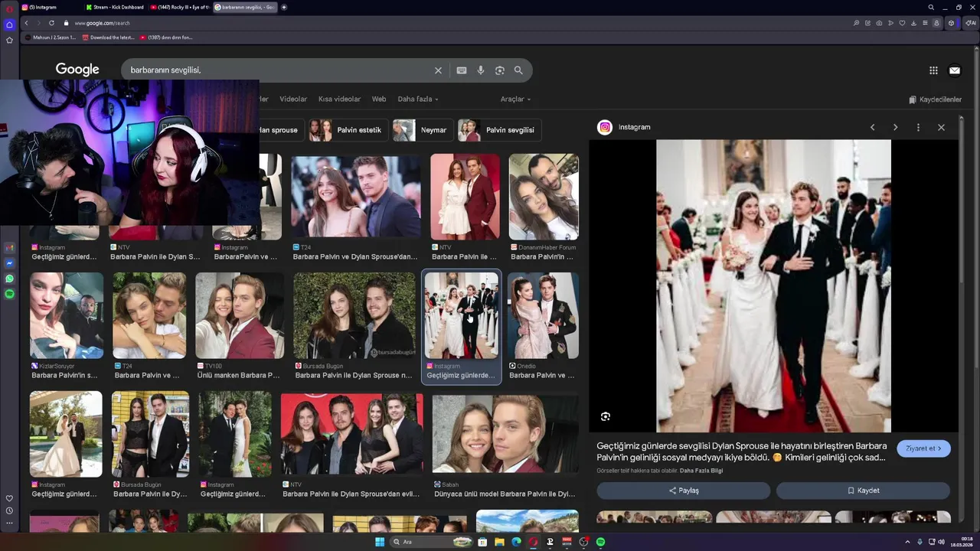Open Spotify in Opera sidebar
This screenshot has height=551, width=980.
[9, 294]
